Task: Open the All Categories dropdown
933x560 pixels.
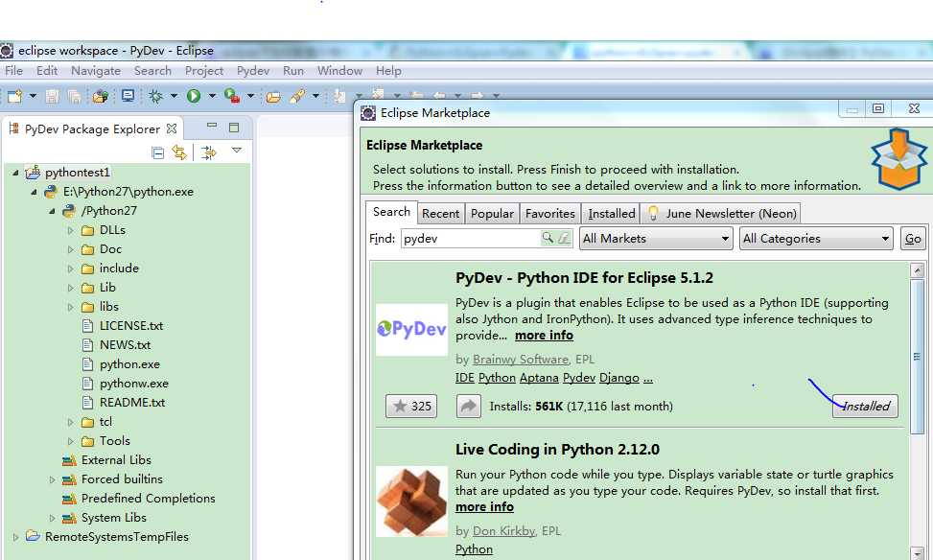Action: [816, 239]
